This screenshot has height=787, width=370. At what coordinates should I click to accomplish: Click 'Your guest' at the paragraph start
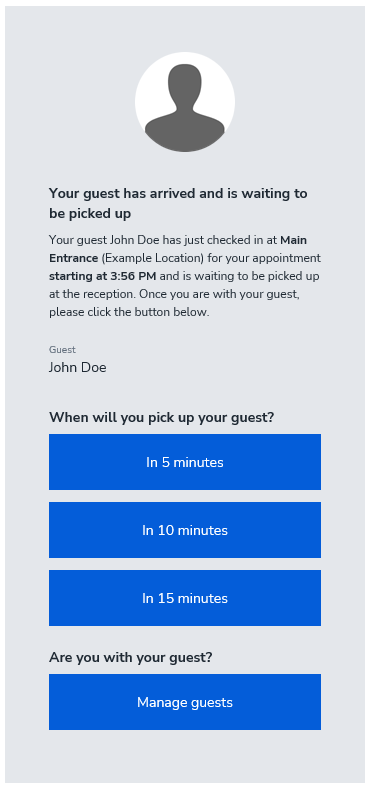pyautogui.click(x=78, y=240)
